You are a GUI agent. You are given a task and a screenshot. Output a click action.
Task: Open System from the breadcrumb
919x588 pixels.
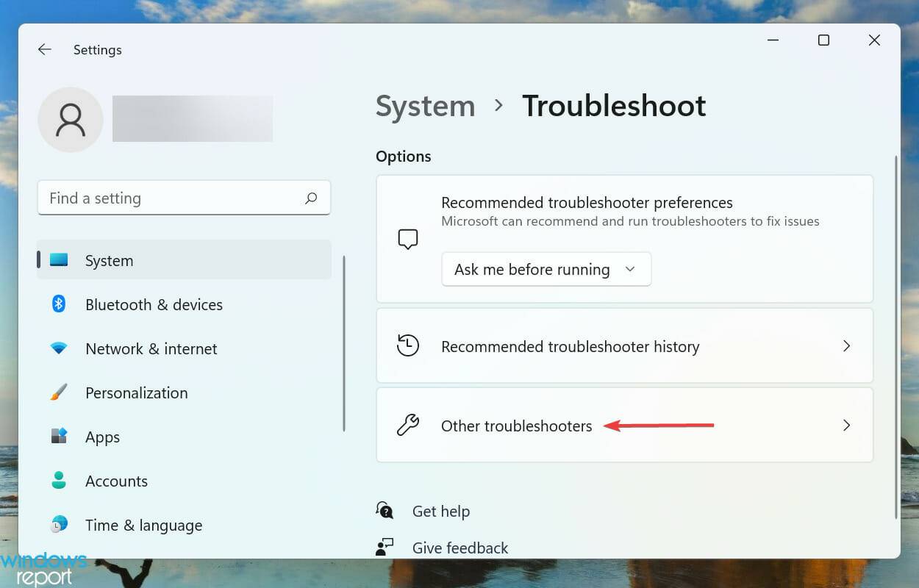coord(425,106)
